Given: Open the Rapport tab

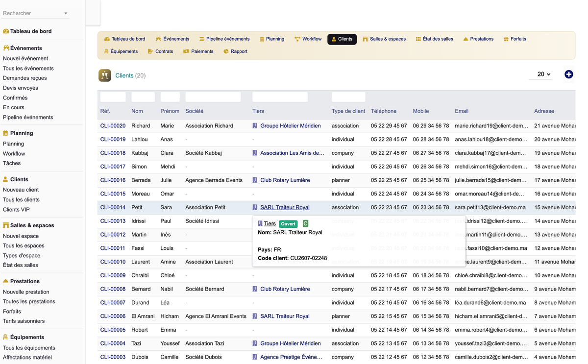Looking at the screenshot, I should coord(235,51).
